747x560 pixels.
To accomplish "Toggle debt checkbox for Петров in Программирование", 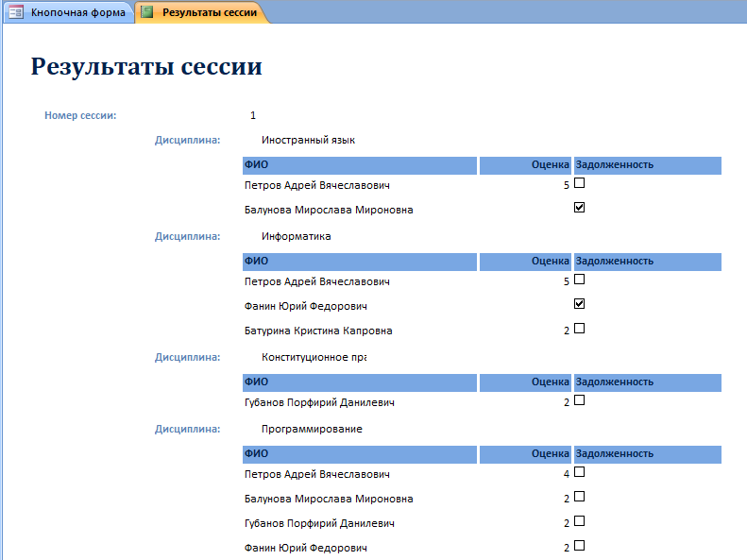I will pos(579,471).
